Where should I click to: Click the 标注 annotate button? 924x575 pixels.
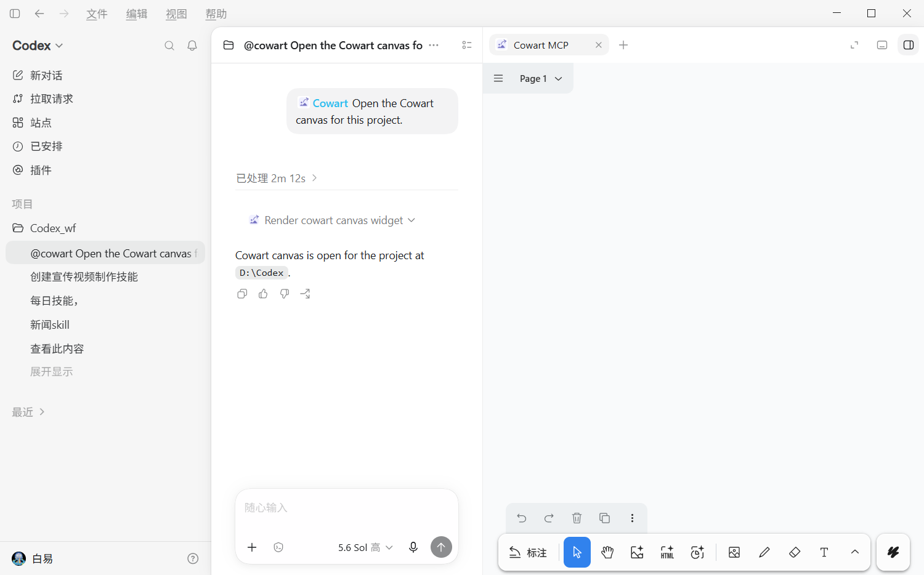[528, 552]
